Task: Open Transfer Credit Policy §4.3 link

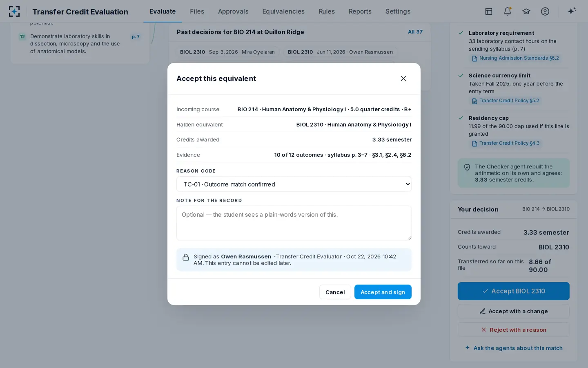Action: pos(506,144)
